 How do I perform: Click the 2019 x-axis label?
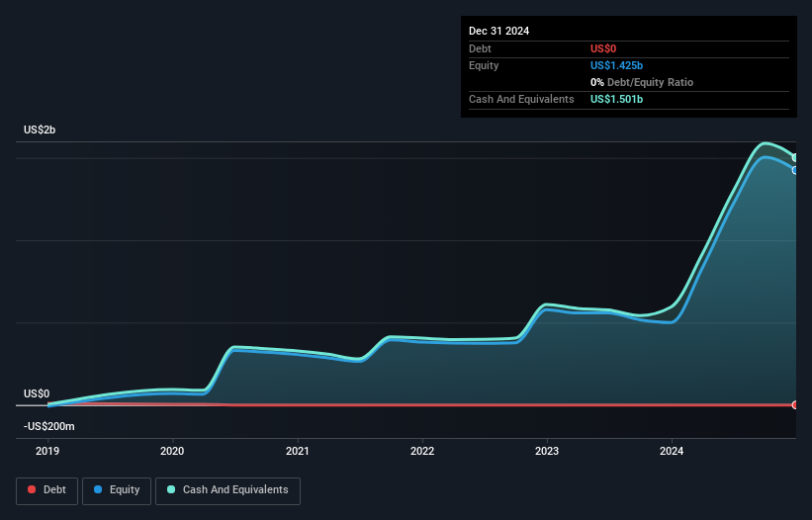[x=47, y=451]
